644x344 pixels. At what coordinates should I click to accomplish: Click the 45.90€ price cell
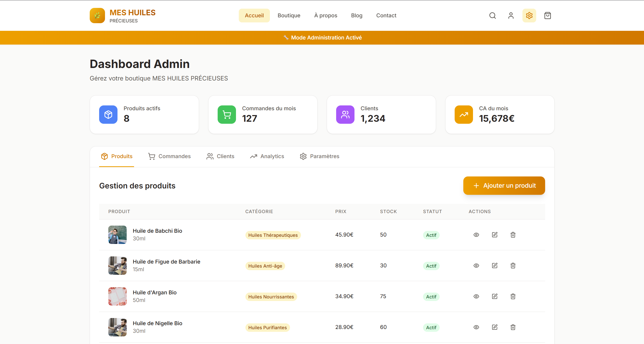click(344, 235)
